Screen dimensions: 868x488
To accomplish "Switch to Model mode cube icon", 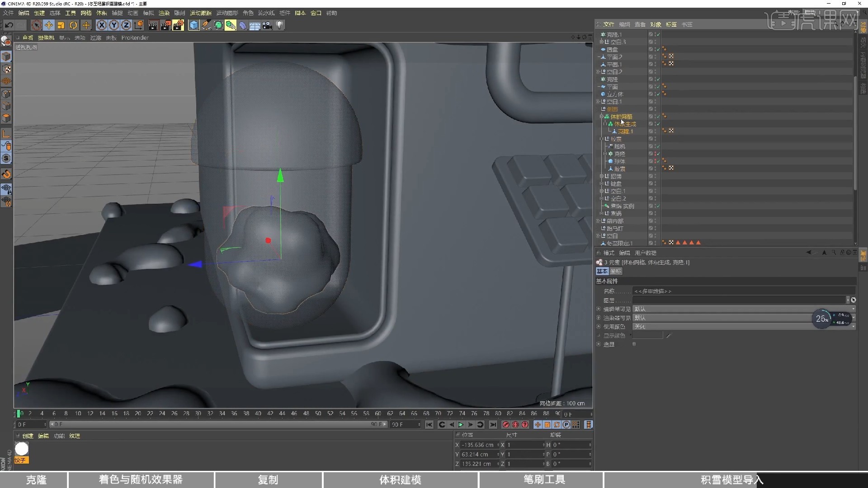I will tap(6, 56).
